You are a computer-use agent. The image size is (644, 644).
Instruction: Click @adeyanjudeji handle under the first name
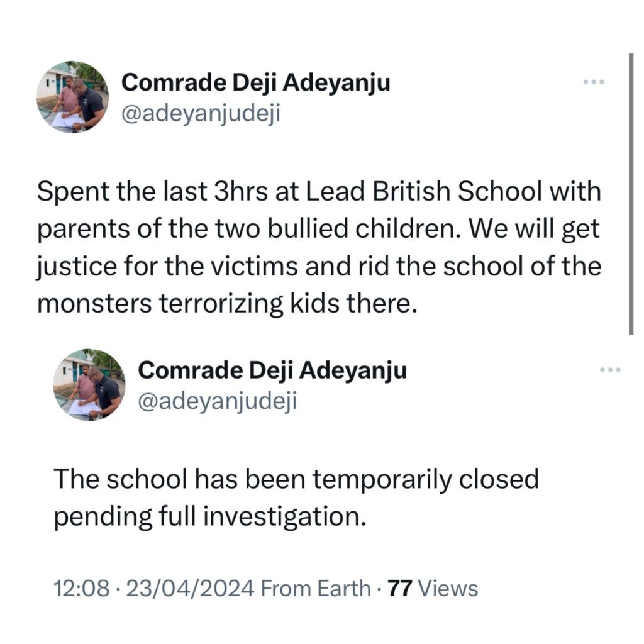[x=201, y=113]
